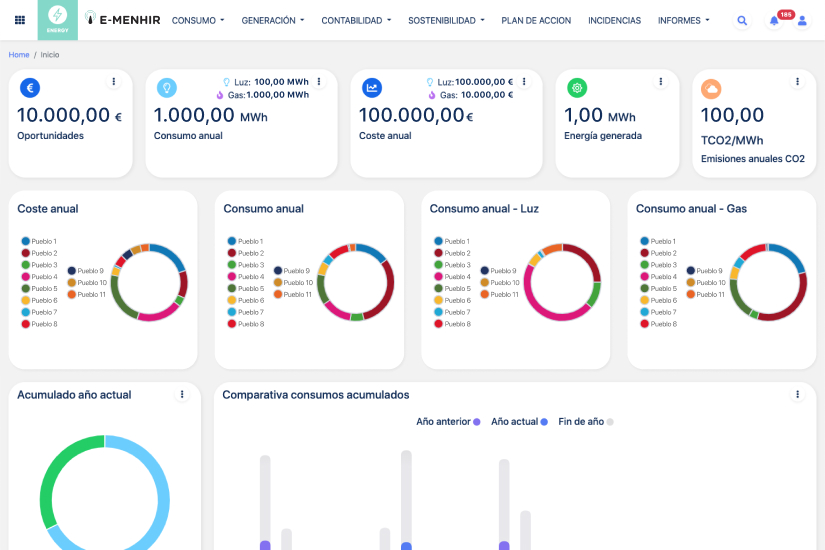Click the Comparativa consumos acumulados title

316,395
